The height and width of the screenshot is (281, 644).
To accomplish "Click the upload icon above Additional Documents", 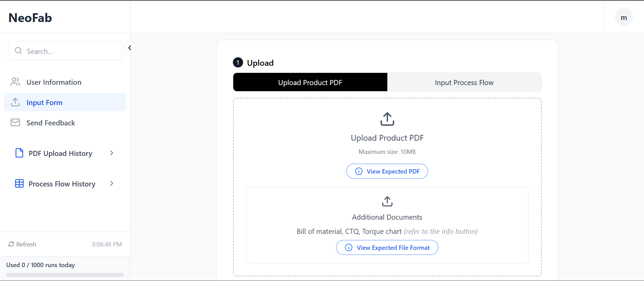I will pos(387,201).
